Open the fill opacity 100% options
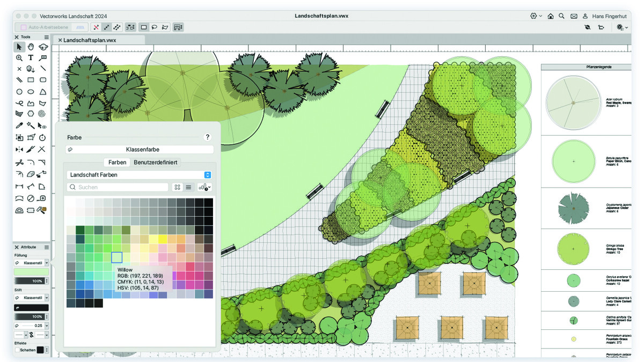Viewport: 644px width, 362px height. coord(47,281)
